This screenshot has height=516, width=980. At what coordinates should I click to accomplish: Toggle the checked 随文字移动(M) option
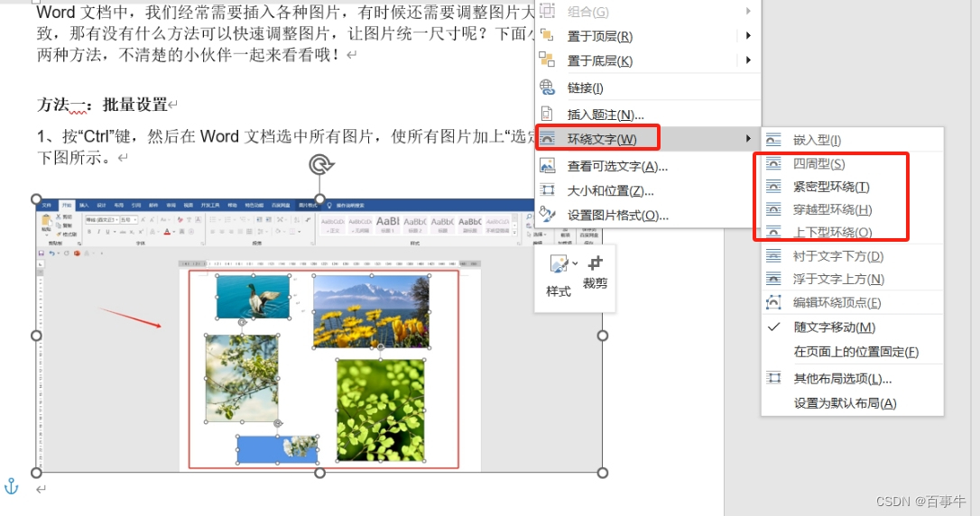coord(852,327)
